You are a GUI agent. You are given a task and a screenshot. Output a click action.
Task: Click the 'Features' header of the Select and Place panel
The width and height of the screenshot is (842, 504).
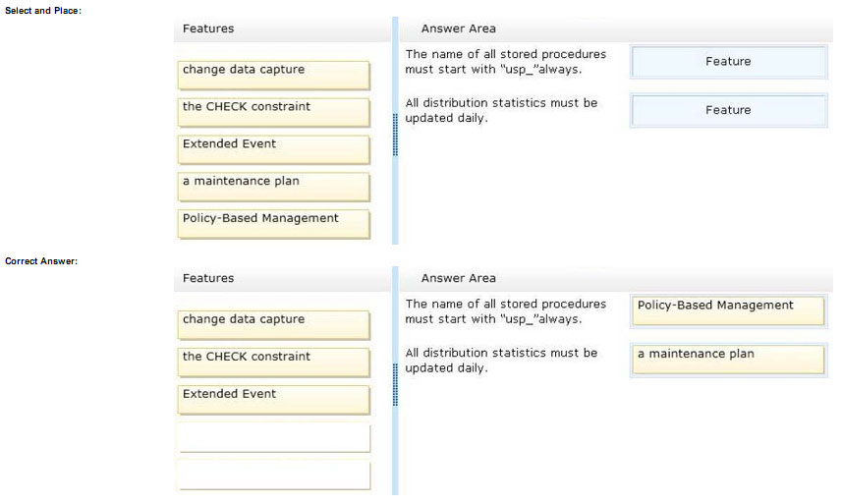208,29
